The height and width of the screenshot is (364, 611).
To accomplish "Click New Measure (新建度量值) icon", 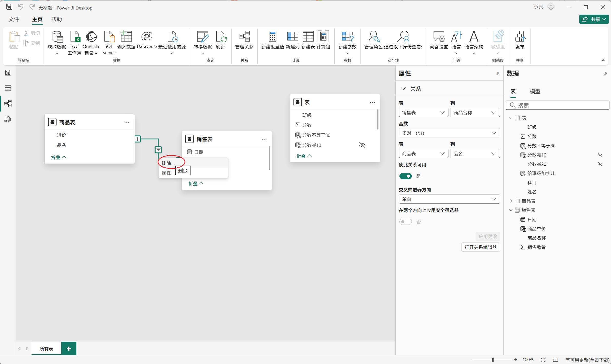I will (272, 37).
